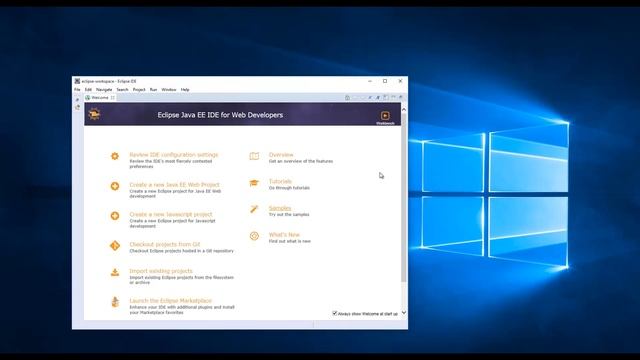Click the plus icon for new Java EE Web Project
This screenshot has width=640, height=360.
click(x=115, y=186)
